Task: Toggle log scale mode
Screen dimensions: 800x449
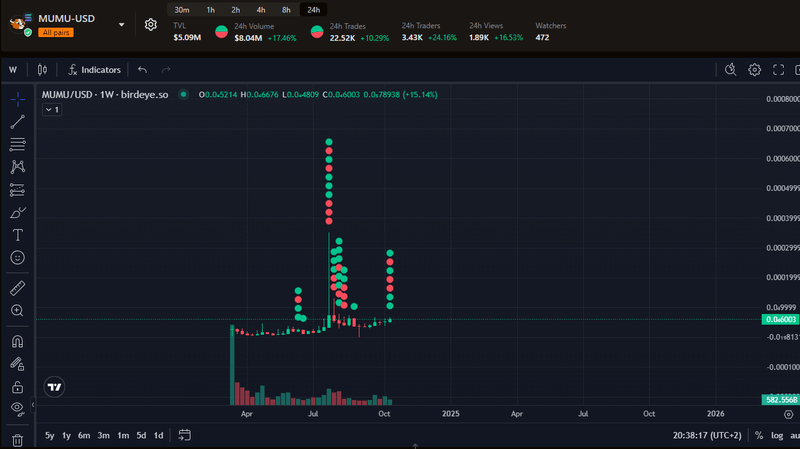Action: coord(777,435)
